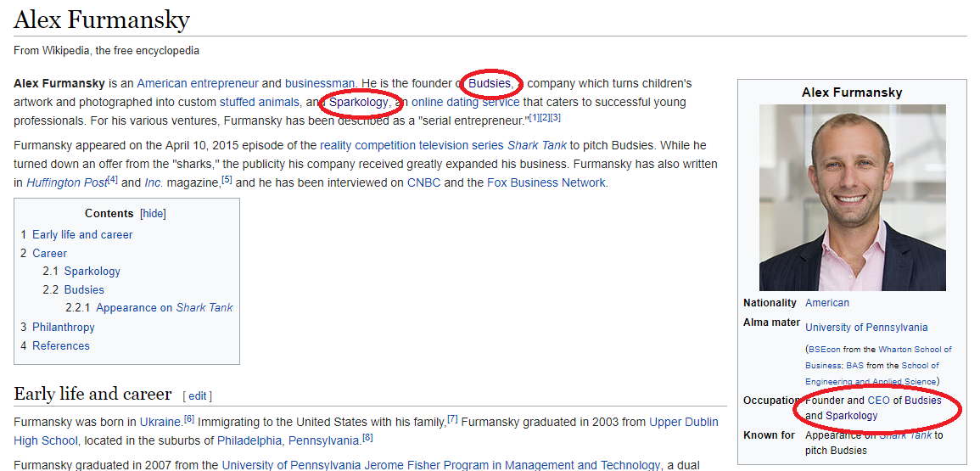Jump to citation [6] after Ukraine

pyautogui.click(x=189, y=418)
